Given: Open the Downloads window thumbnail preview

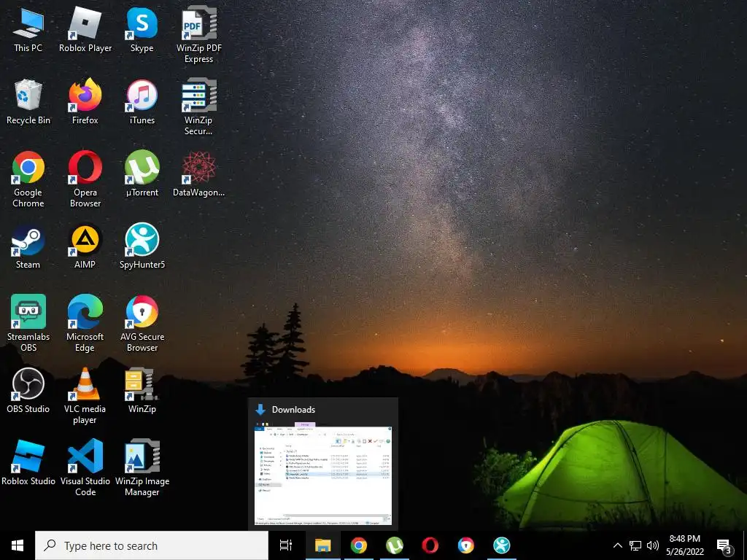Looking at the screenshot, I should 323,473.
